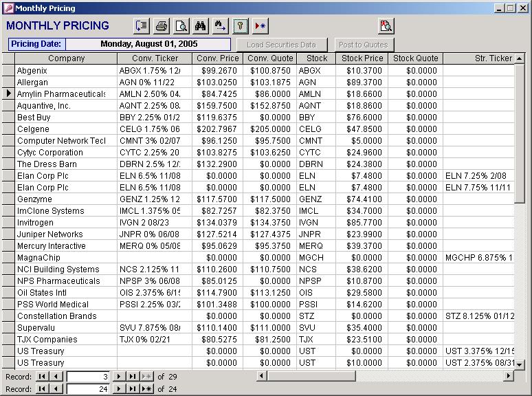Click the DBRN stock cell
The image size is (532, 396).
coord(317,164)
